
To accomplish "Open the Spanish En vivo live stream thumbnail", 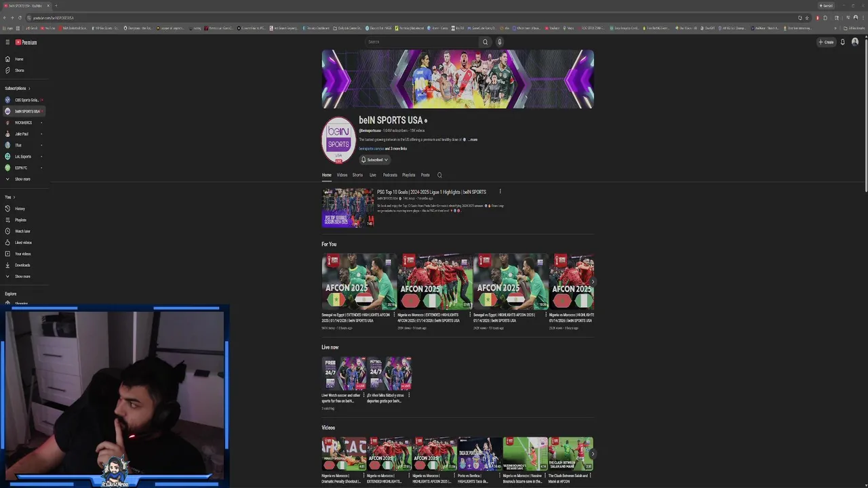I will 389,374.
